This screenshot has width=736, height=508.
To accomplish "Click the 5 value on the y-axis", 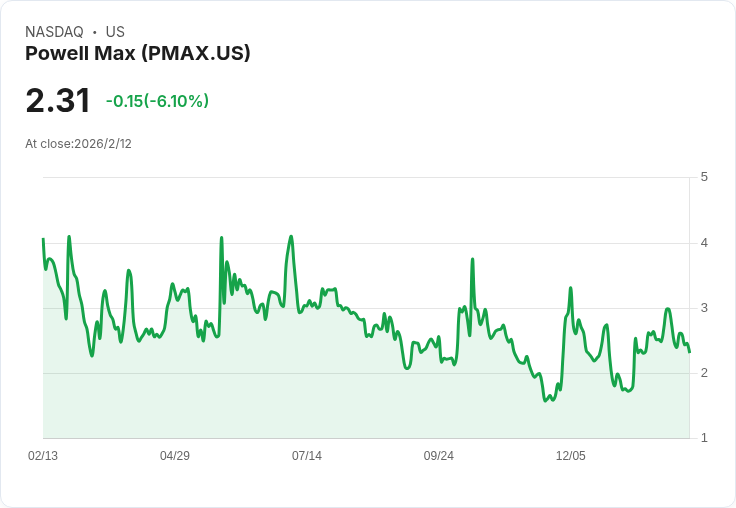I will coord(704,177).
